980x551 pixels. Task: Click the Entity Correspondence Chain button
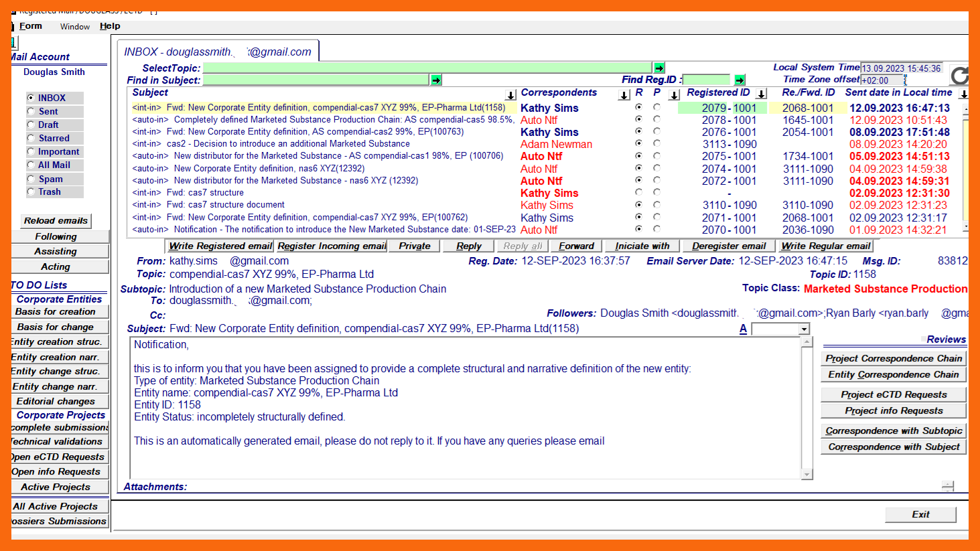click(x=893, y=374)
